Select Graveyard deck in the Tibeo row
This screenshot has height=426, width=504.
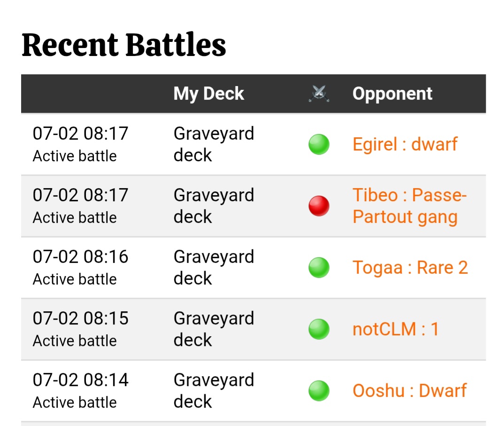pyautogui.click(x=214, y=206)
